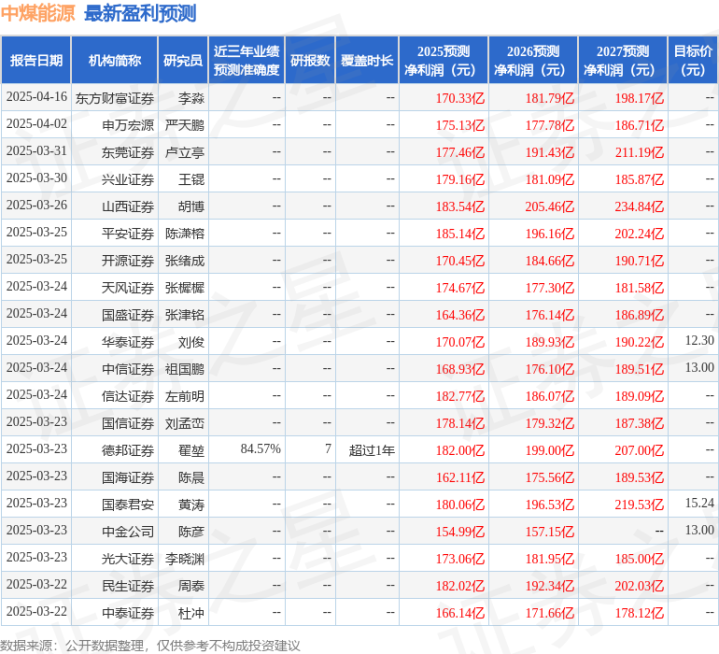This screenshot has width=719, height=654.
Task: Click the 2026预测净利润 column header
Action: (x=533, y=61)
